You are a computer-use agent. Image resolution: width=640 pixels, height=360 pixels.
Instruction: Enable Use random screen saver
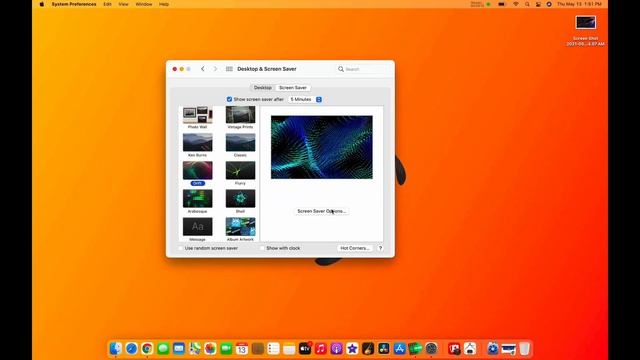point(180,248)
